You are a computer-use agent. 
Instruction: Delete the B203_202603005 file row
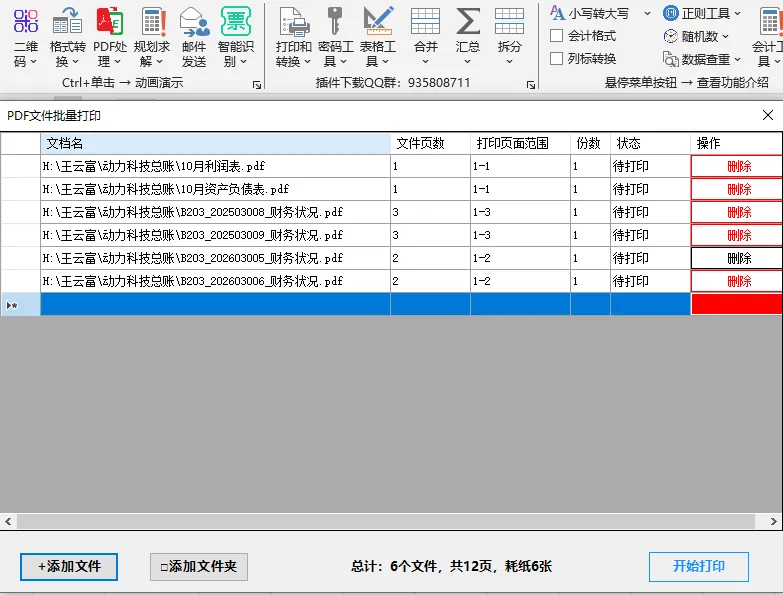click(738, 258)
